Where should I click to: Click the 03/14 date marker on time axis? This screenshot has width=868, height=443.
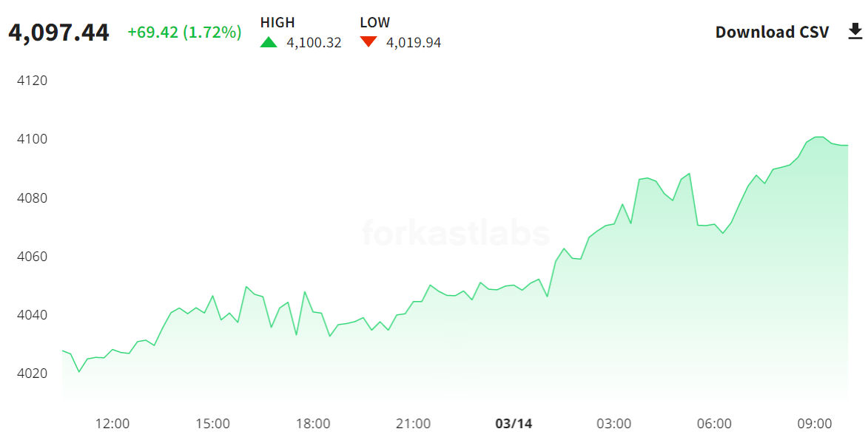coord(514,424)
